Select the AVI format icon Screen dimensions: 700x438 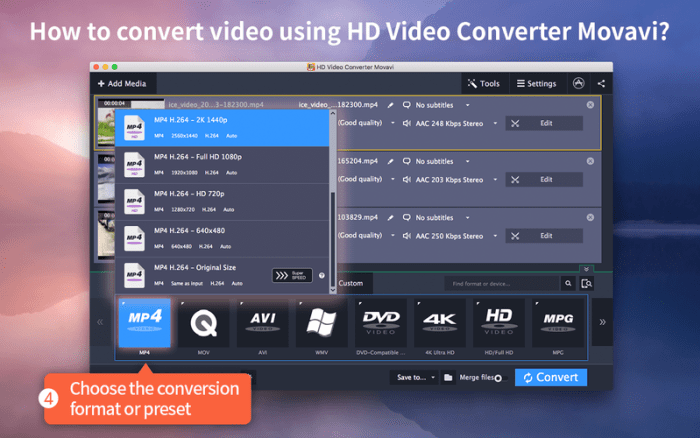(262, 323)
